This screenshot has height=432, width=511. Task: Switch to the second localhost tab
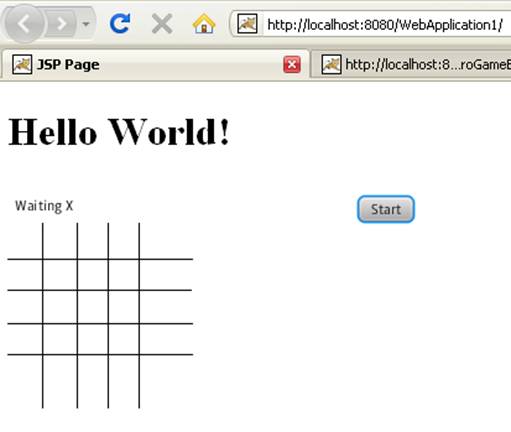411,64
